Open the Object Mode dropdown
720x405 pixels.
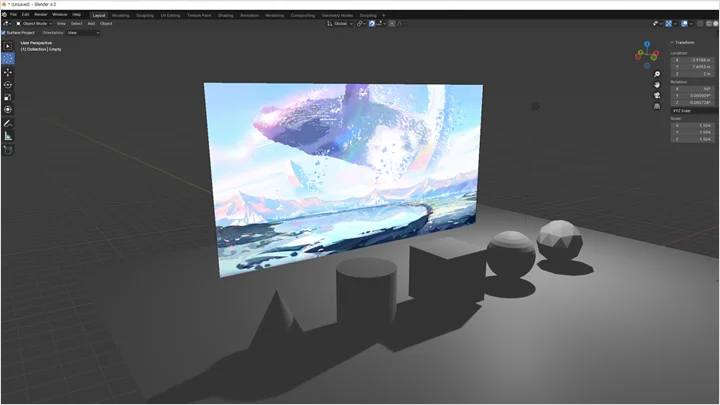pyautogui.click(x=34, y=23)
